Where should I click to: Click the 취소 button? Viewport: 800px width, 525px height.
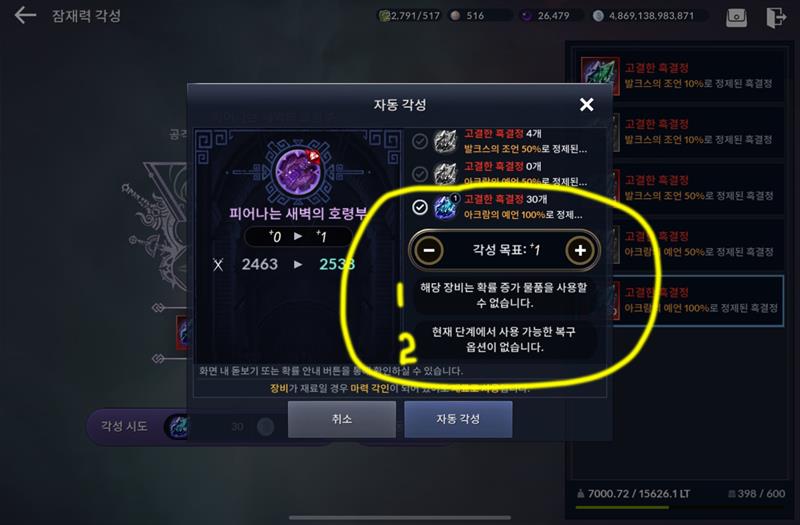(x=341, y=419)
